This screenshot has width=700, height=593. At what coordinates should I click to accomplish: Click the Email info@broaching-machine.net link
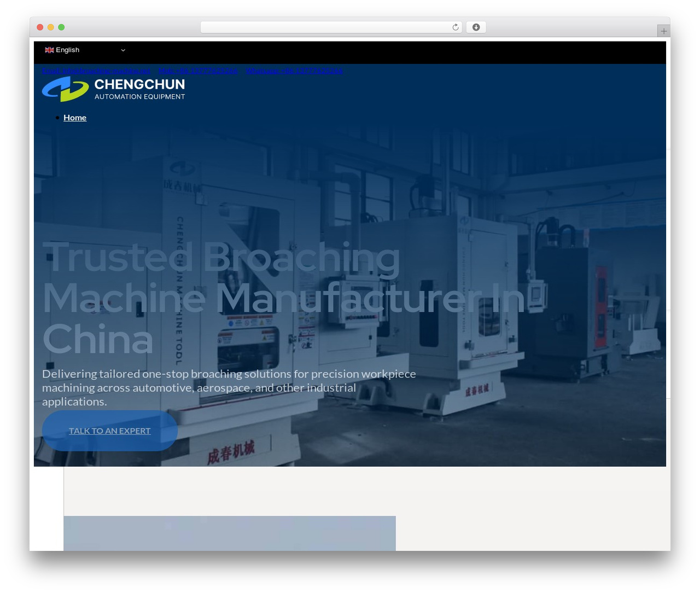click(x=96, y=71)
